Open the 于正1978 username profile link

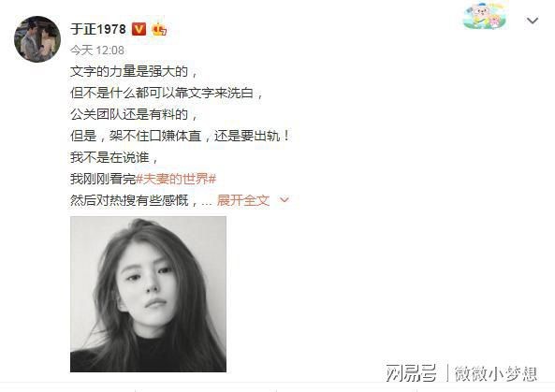tap(98, 29)
